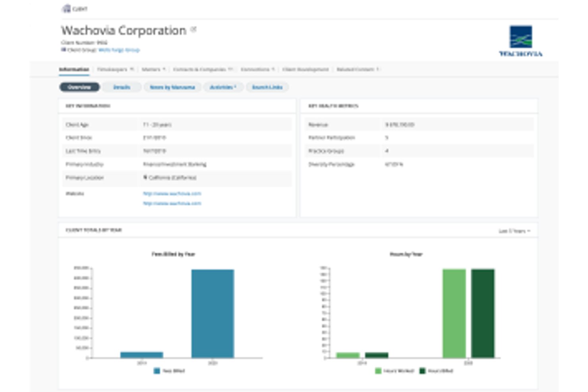Click the Partner Participation row label
This screenshot has width=588, height=392.
pos(332,137)
